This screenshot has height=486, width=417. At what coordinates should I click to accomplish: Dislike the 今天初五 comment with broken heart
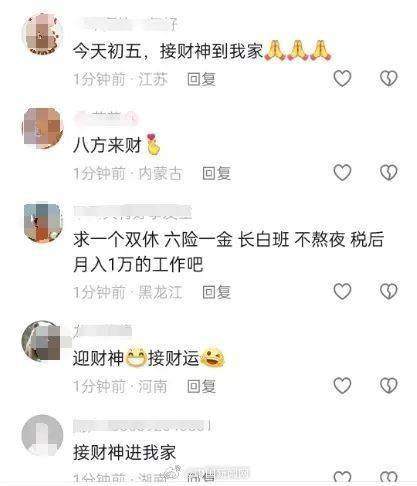tap(389, 79)
